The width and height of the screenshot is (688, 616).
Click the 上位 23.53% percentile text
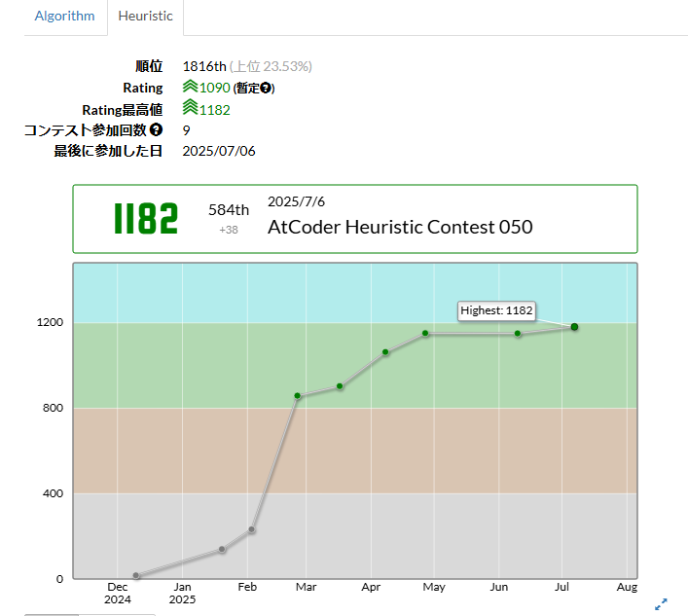coord(271,66)
